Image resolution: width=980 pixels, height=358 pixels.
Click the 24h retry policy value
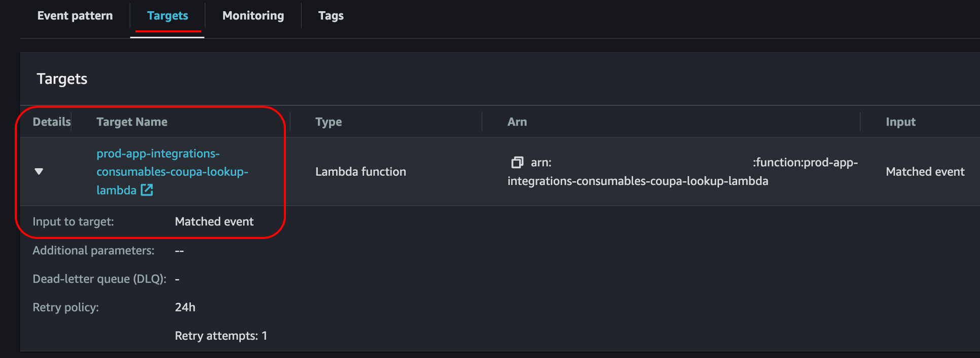(x=185, y=307)
